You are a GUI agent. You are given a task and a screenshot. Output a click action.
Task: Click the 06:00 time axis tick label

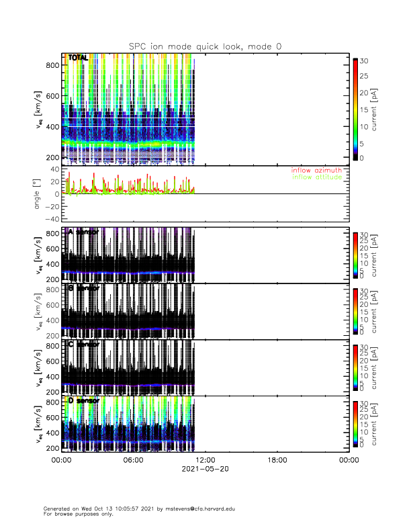pyautogui.click(x=133, y=460)
